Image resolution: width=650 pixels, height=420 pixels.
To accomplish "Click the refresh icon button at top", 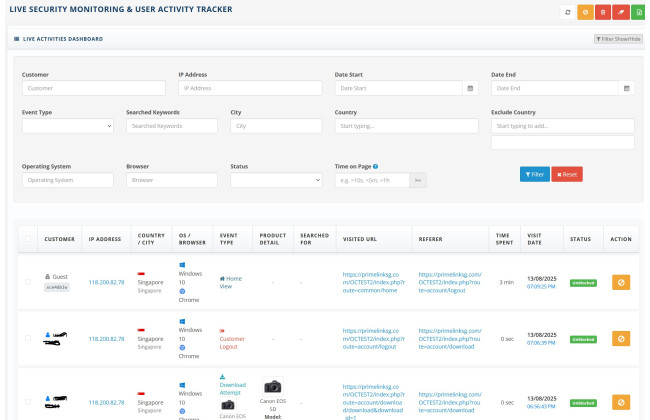I will (568, 12).
